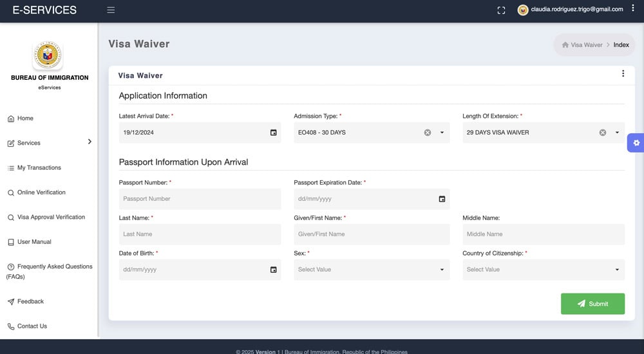Go to My Transactions in sidebar
644x354 pixels.
[39, 168]
